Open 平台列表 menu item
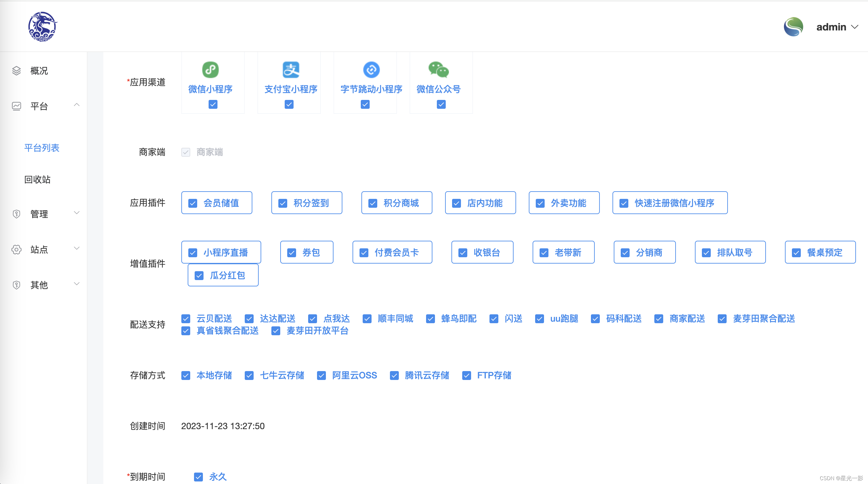Viewport: 868px width, 484px height. [x=42, y=147]
